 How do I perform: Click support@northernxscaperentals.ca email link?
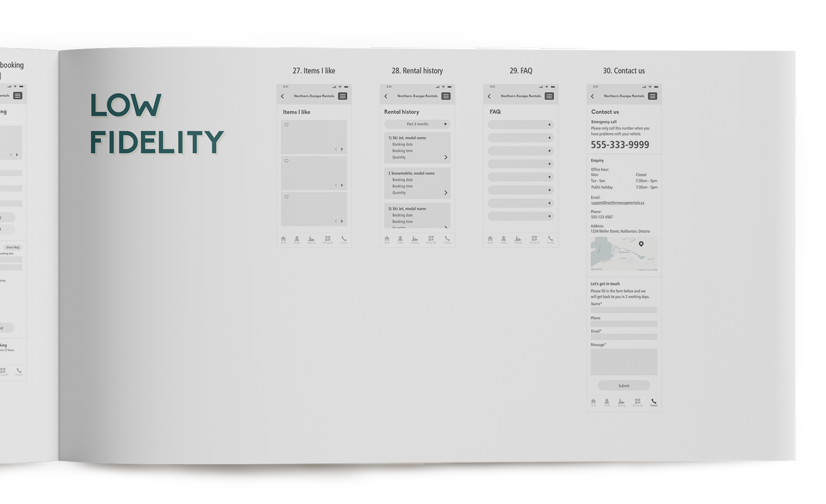(617, 203)
